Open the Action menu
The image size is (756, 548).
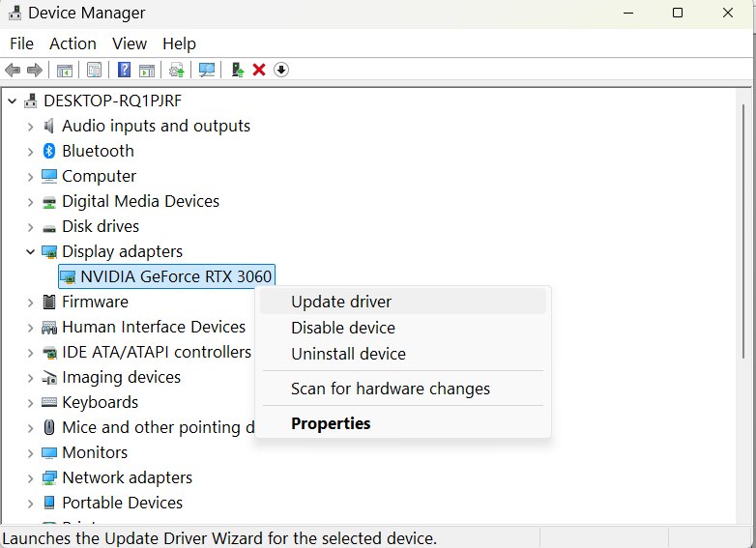coord(73,43)
